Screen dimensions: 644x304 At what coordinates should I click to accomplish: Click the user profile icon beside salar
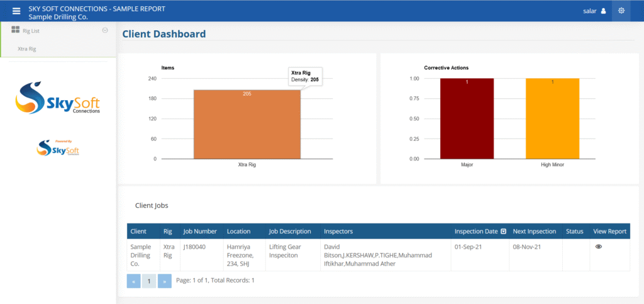[x=603, y=11]
